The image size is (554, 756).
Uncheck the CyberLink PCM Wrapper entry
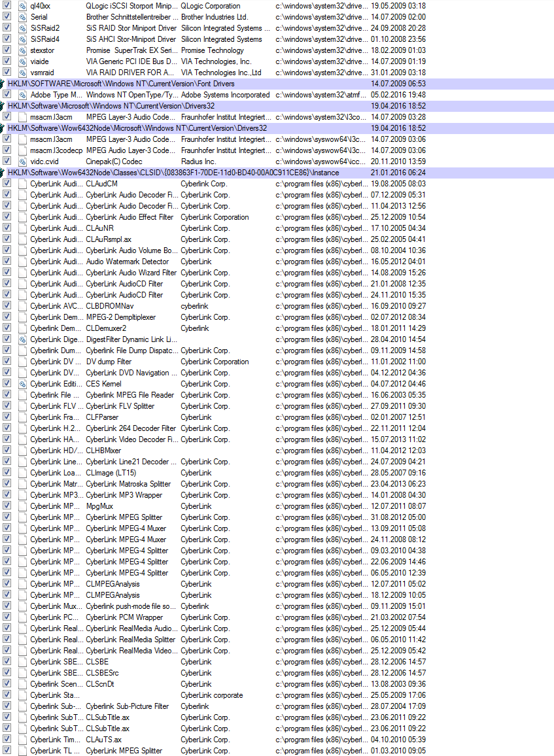click(7, 617)
